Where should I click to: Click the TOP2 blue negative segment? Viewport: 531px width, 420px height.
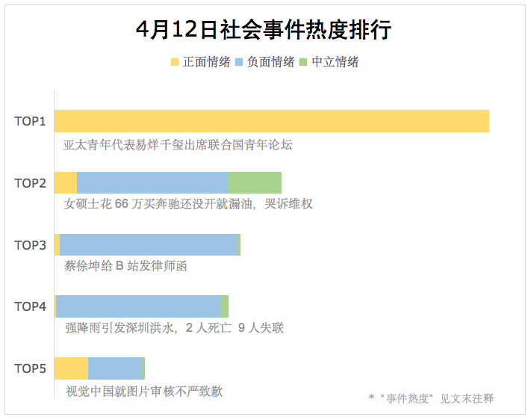152,182
